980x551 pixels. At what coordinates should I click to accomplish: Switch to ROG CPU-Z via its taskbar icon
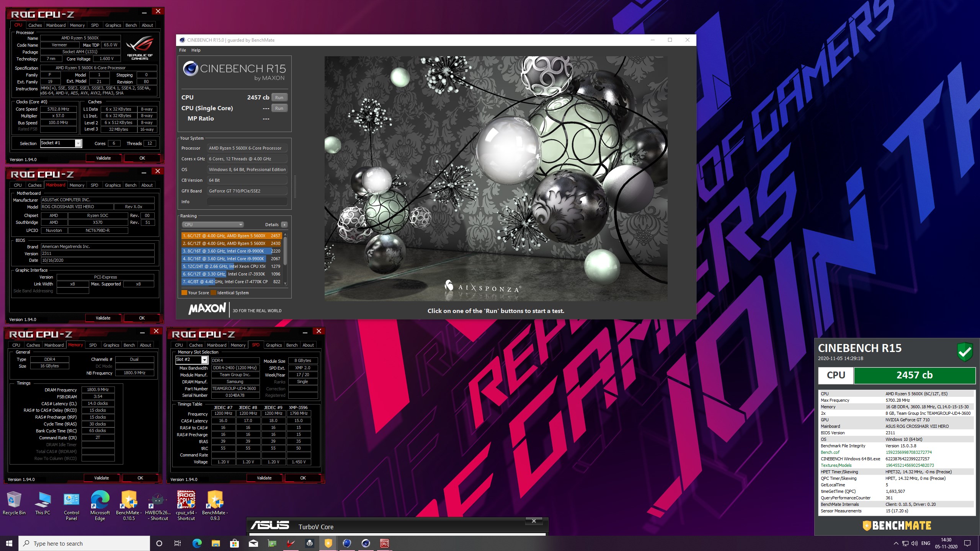(x=384, y=543)
